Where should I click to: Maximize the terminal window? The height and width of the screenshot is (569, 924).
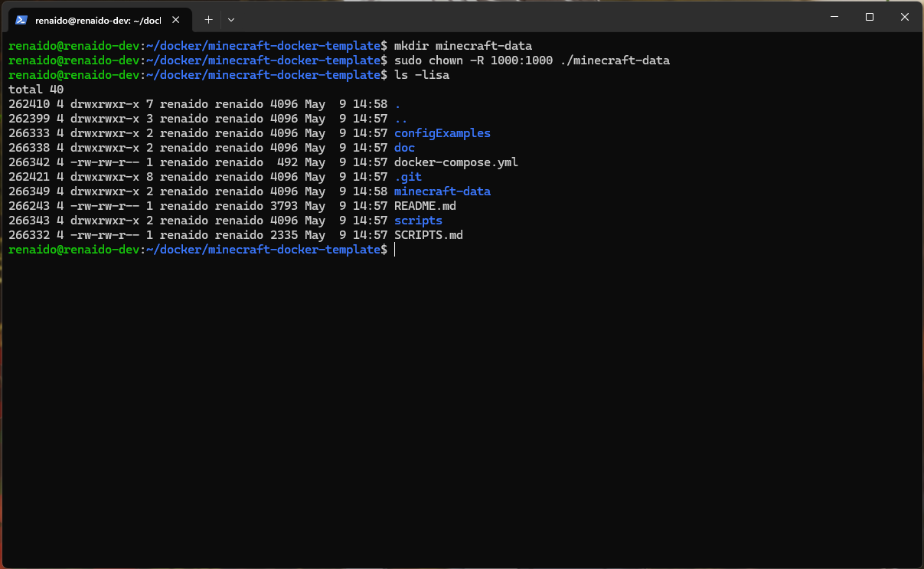(870, 17)
